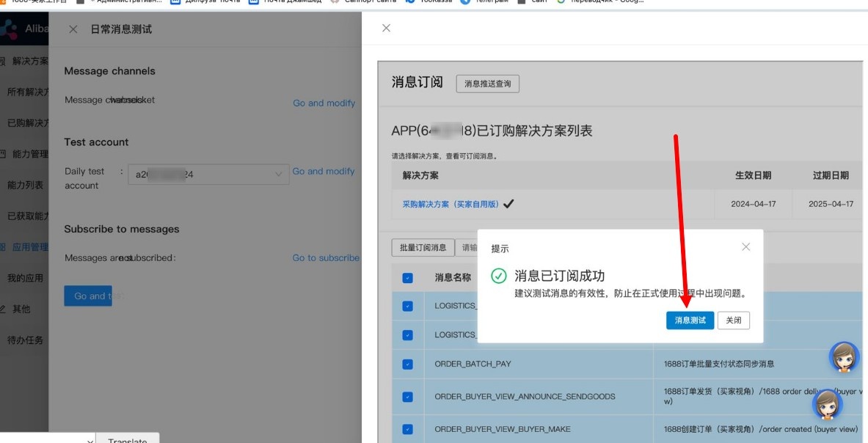Uncheck the ORDER_BATCH_PAY checkbox
This screenshot has width=868, height=443.
[408, 364]
